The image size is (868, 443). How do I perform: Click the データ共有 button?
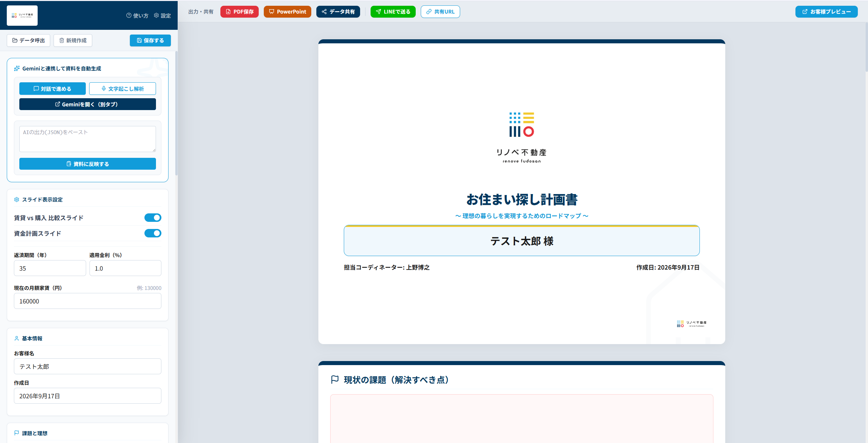(338, 12)
